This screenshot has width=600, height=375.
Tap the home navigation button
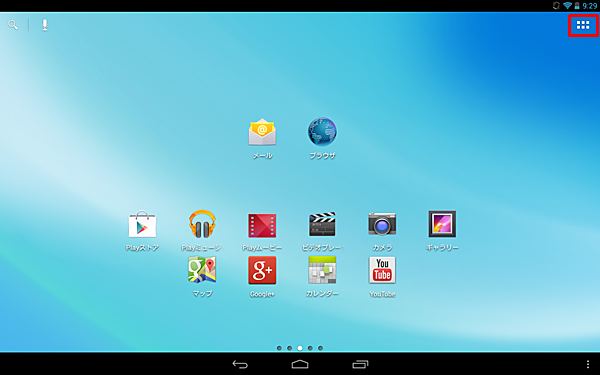(x=300, y=364)
